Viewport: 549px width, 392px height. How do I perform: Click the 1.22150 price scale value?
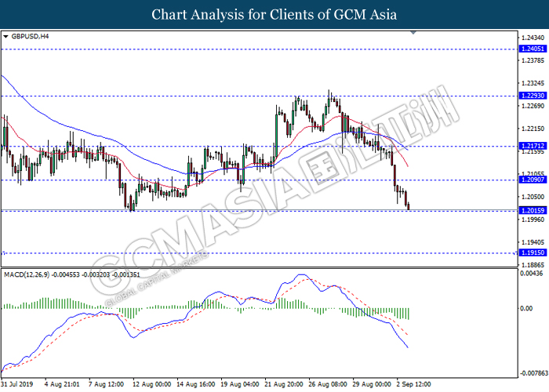point(533,129)
